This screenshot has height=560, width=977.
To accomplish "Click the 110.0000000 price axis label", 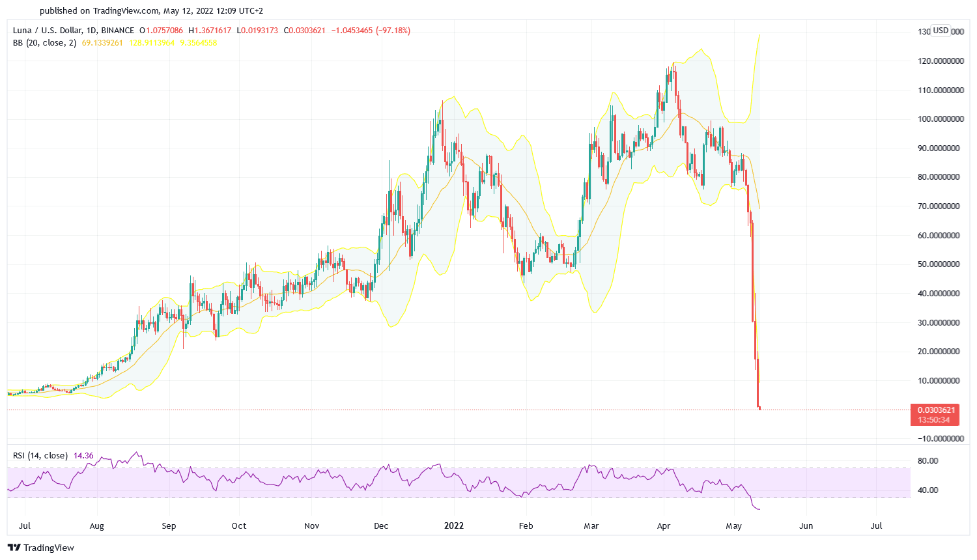I will tap(941, 91).
